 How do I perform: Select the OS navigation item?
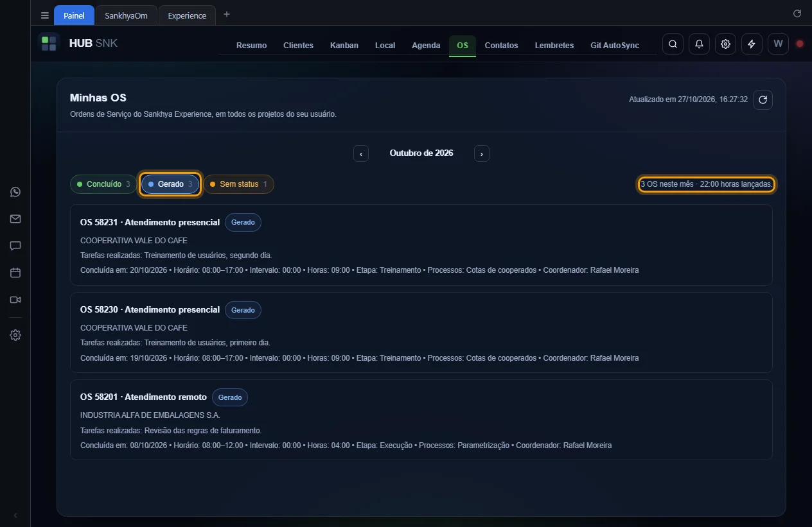pyautogui.click(x=463, y=46)
